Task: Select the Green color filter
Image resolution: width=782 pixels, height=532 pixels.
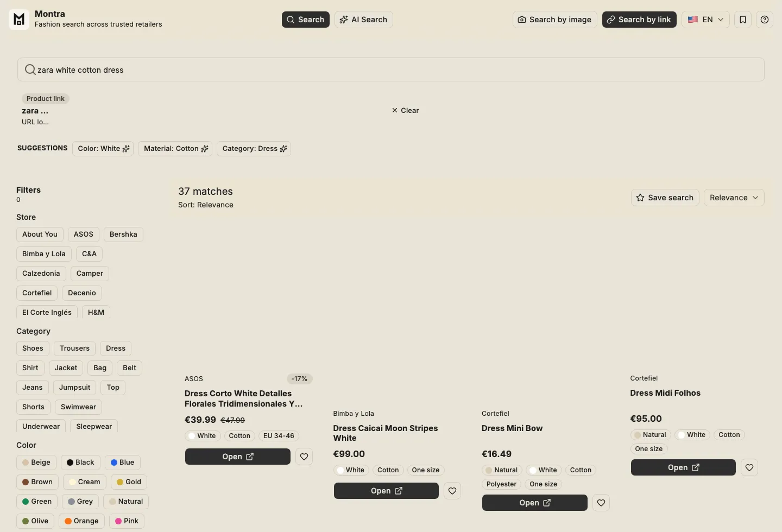Action: 37,502
